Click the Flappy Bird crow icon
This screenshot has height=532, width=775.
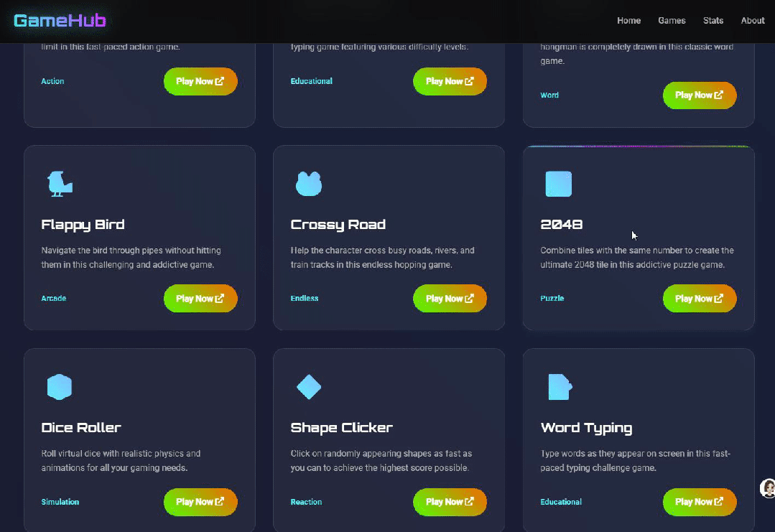click(x=60, y=184)
